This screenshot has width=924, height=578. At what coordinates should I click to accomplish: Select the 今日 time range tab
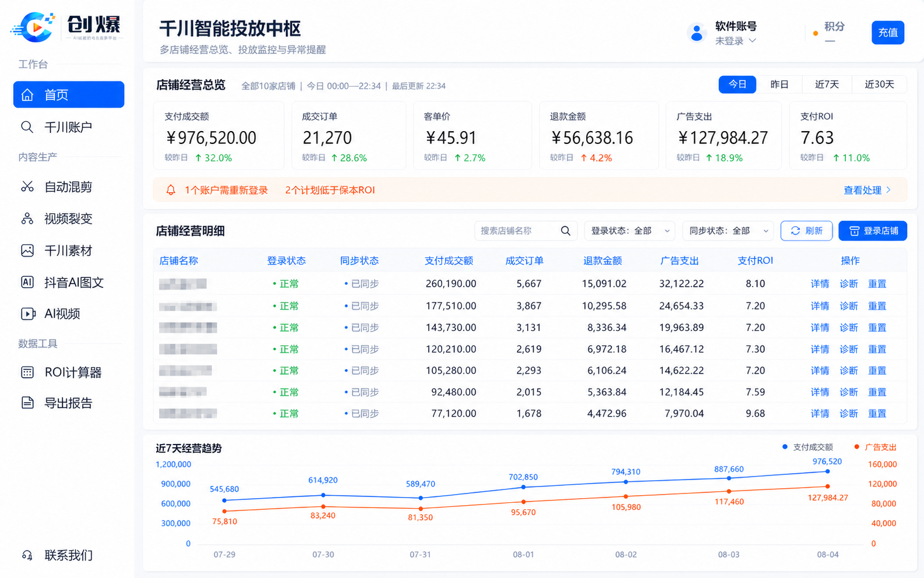tap(738, 84)
